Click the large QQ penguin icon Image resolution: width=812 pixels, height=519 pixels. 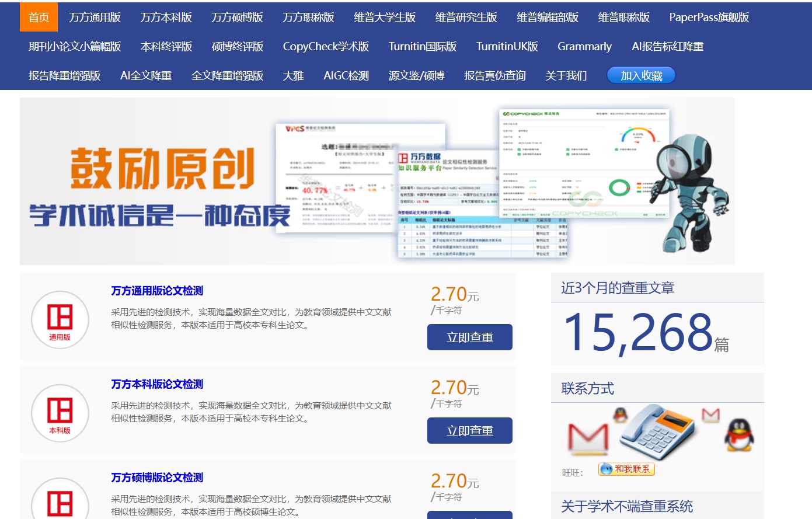pyautogui.click(x=739, y=435)
